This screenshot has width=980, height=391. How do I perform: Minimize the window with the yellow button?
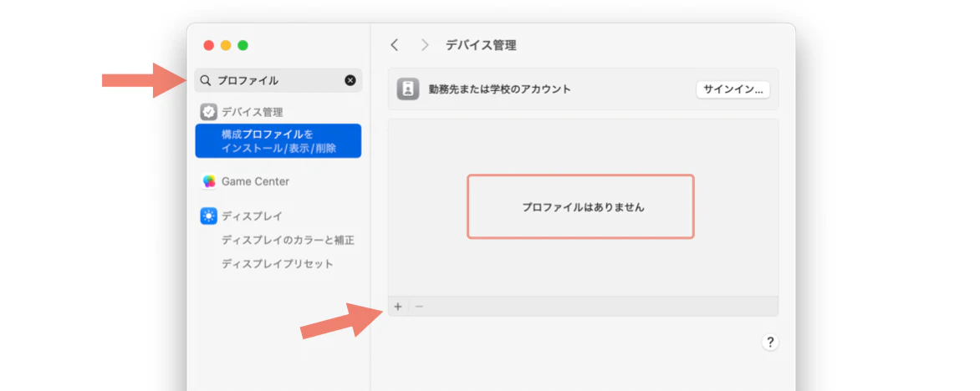(x=226, y=45)
